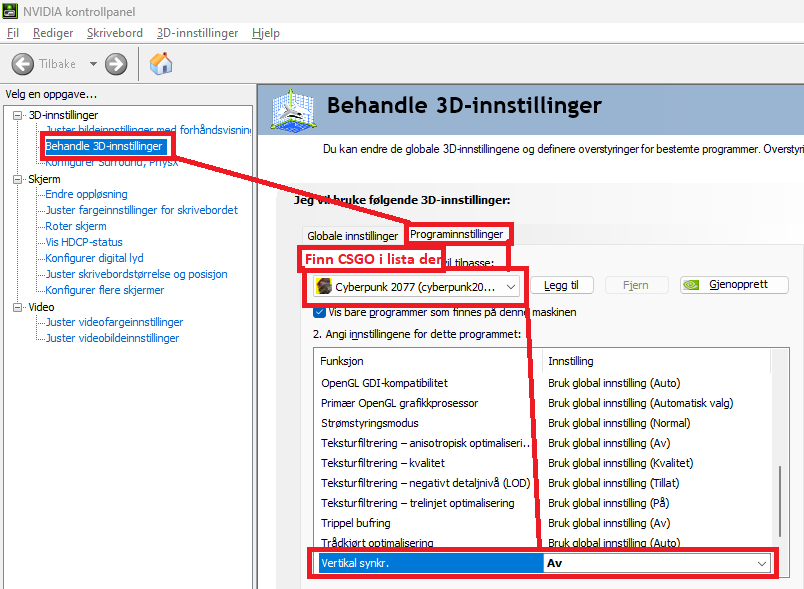This screenshot has width=804, height=589.
Task: Open the Fil menu
Action: (13, 33)
